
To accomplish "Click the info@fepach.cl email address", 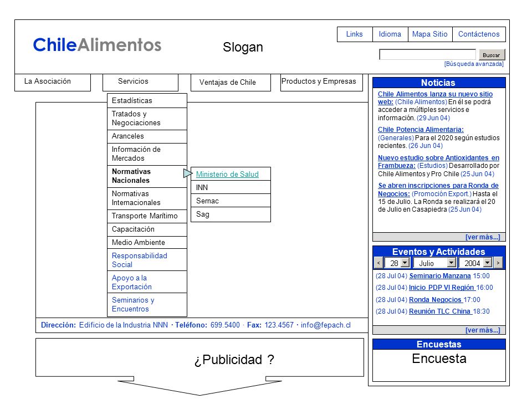I will click(x=326, y=325).
